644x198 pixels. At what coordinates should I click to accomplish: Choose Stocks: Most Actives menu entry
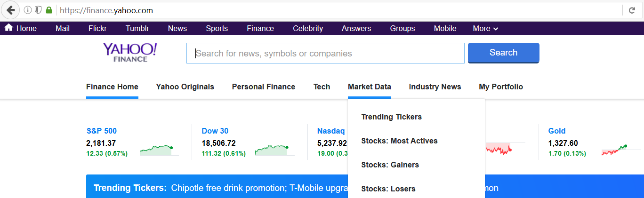click(399, 141)
